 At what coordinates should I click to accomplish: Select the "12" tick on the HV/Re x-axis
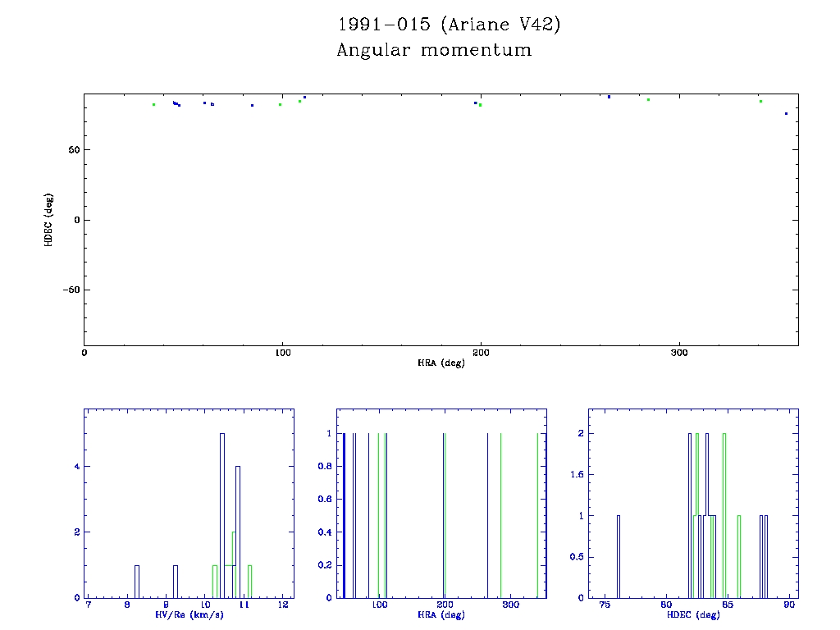(283, 605)
